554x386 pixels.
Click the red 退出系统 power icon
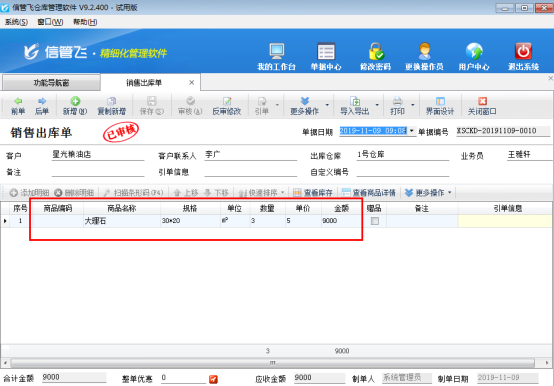point(523,52)
